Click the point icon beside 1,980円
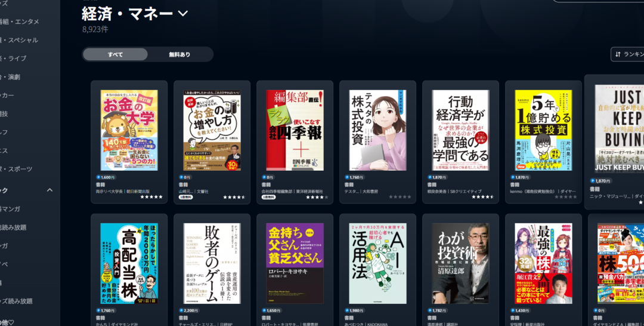This screenshot has width=644, height=326. [x=347, y=310]
